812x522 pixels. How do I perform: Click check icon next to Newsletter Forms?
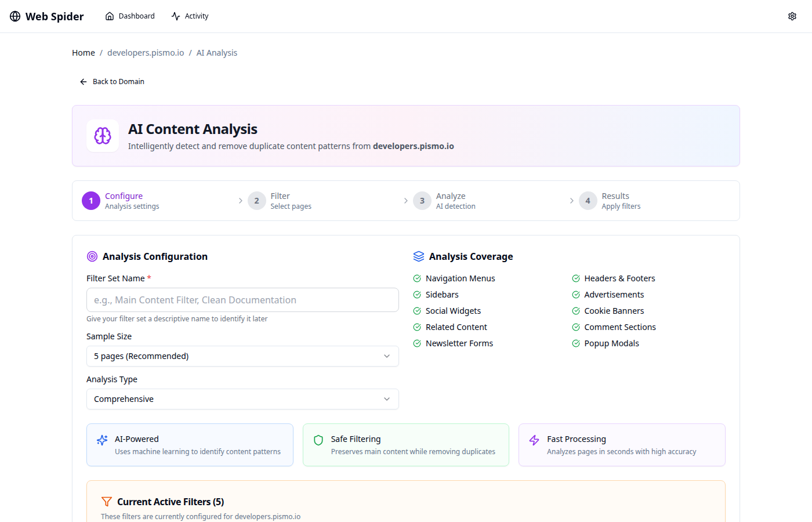point(417,343)
